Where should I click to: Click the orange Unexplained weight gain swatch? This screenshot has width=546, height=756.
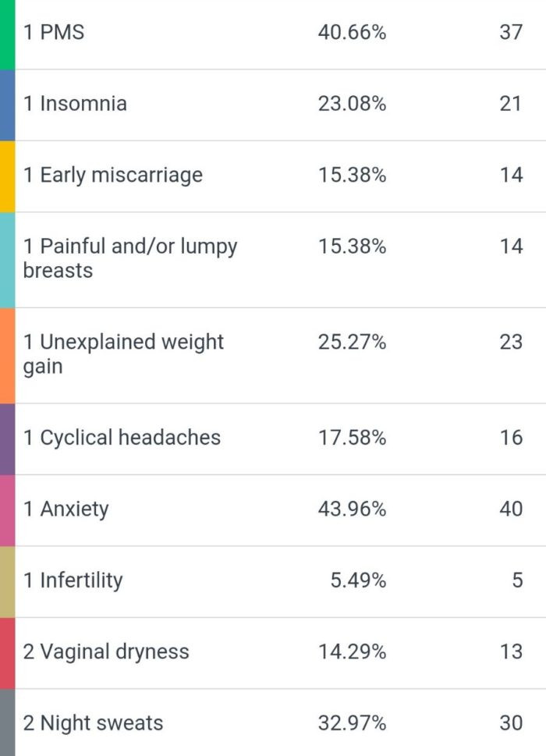(x=7, y=356)
